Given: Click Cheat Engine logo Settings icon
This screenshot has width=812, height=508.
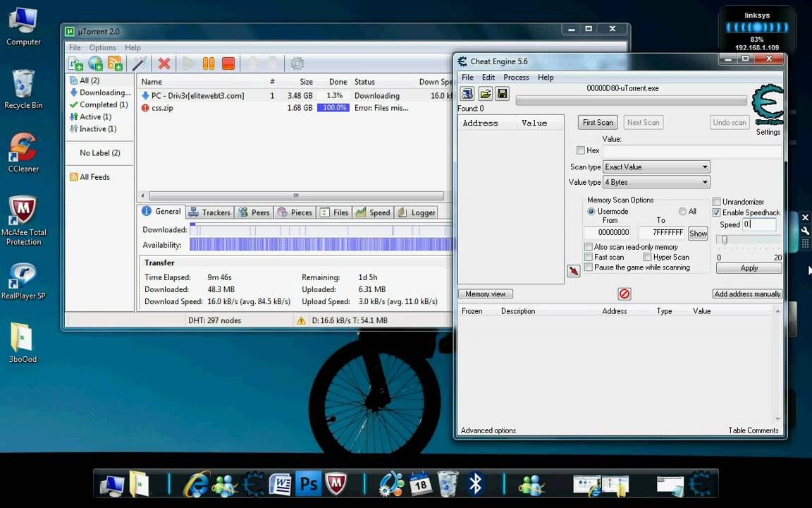Looking at the screenshot, I should (x=768, y=105).
